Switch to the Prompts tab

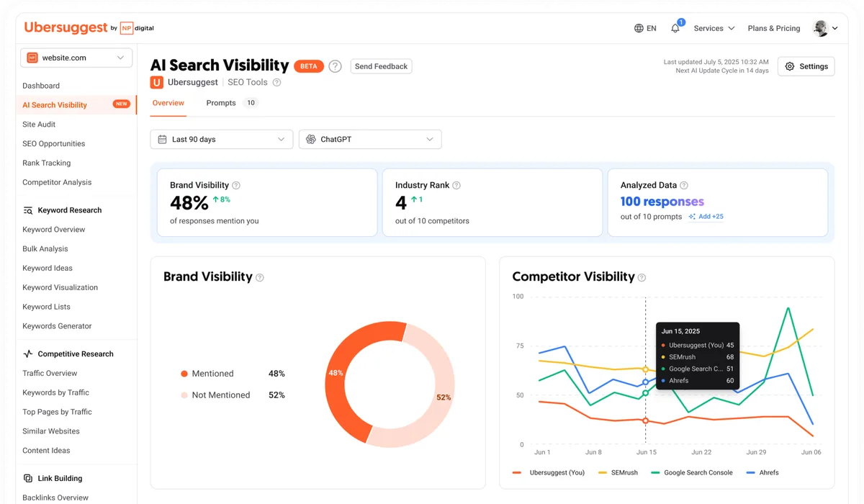pyautogui.click(x=221, y=103)
